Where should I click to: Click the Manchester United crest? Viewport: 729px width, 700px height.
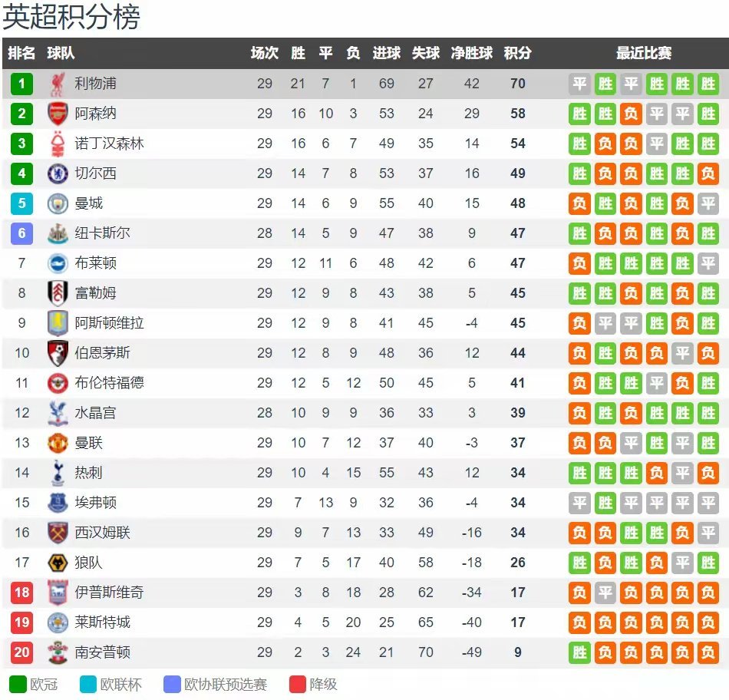58,443
